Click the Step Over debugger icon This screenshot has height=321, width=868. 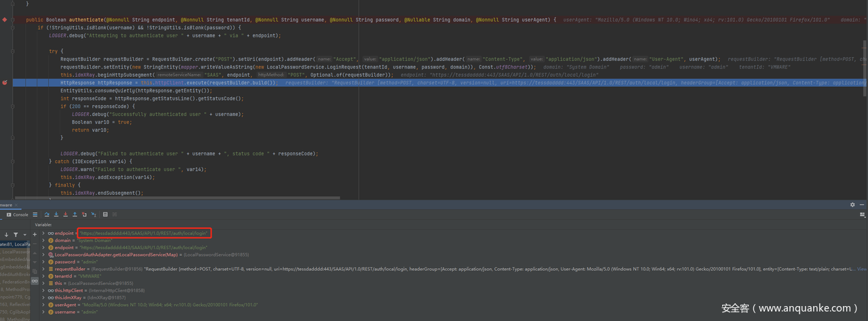click(x=47, y=214)
